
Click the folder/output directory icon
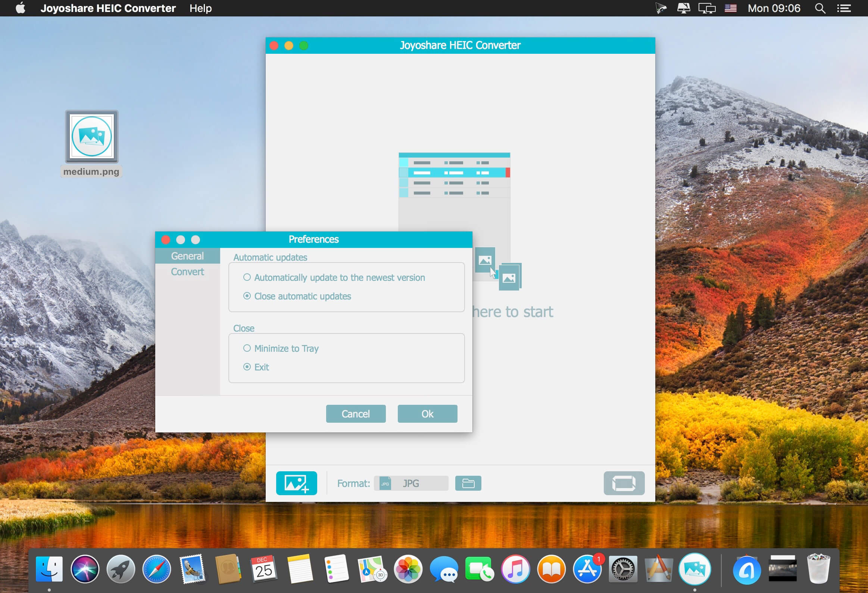coord(468,483)
